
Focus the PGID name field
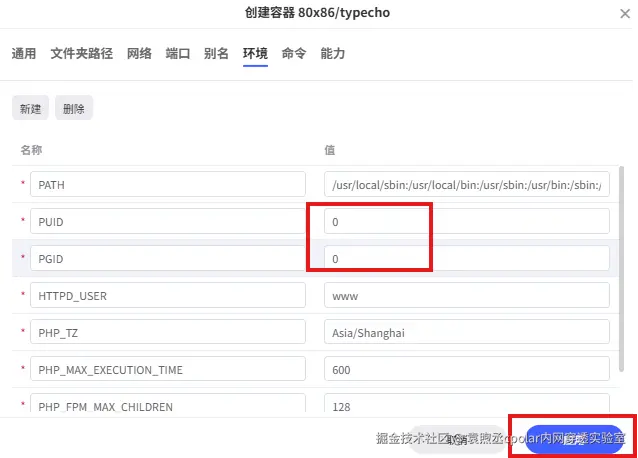(168, 258)
